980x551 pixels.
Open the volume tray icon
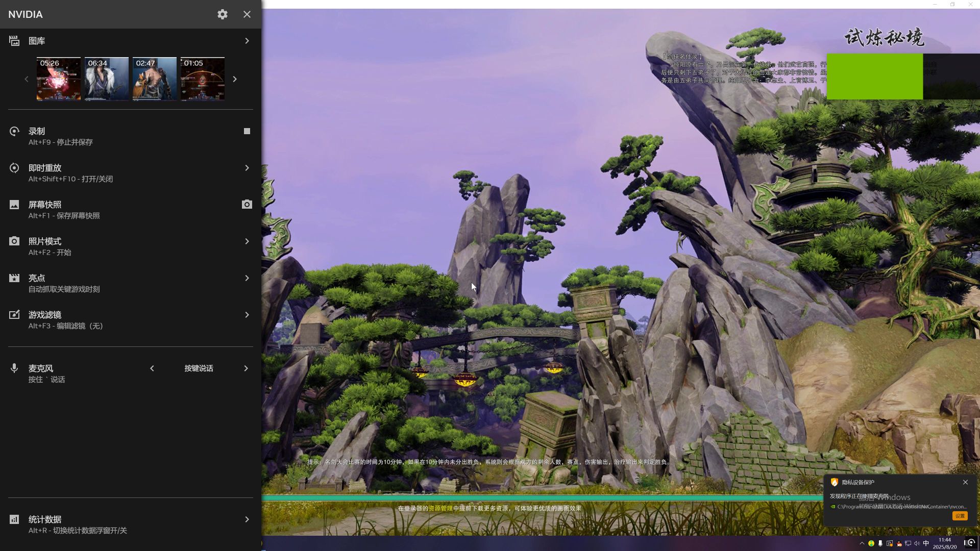(917, 543)
